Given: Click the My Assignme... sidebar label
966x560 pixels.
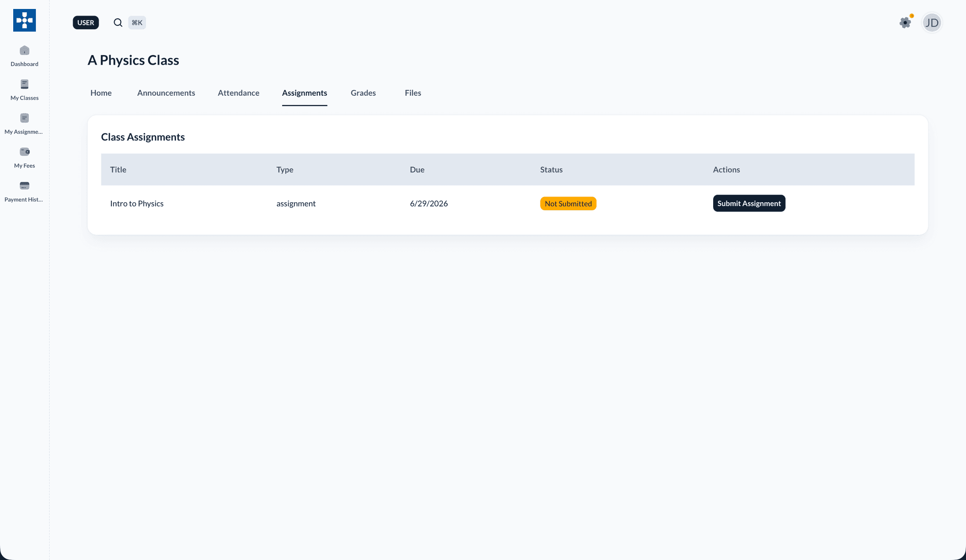Looking at the screenshot, I should point(24,132).
